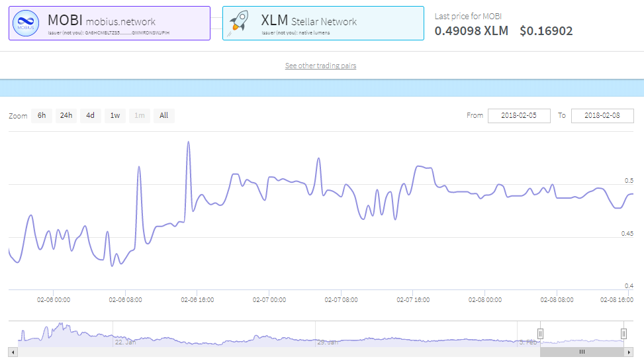Click the 22. Jan navigator label
The image size is (644, 359).
click(125, 342)
